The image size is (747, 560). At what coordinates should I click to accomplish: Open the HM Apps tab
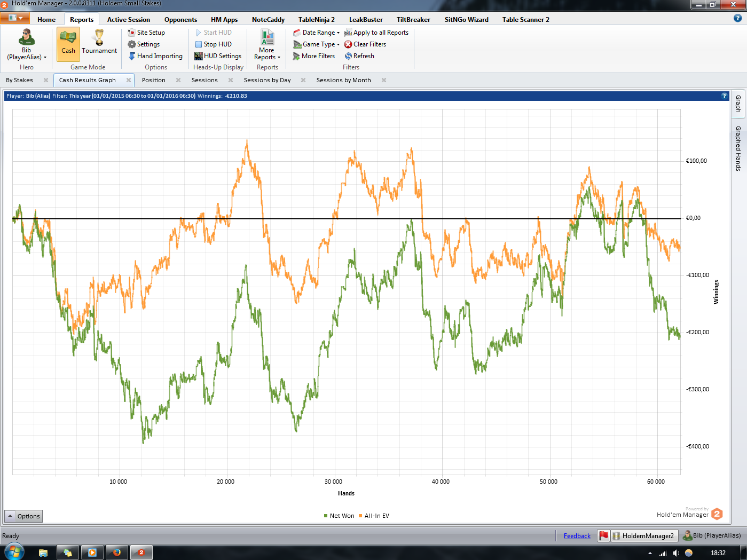(224, 20)
